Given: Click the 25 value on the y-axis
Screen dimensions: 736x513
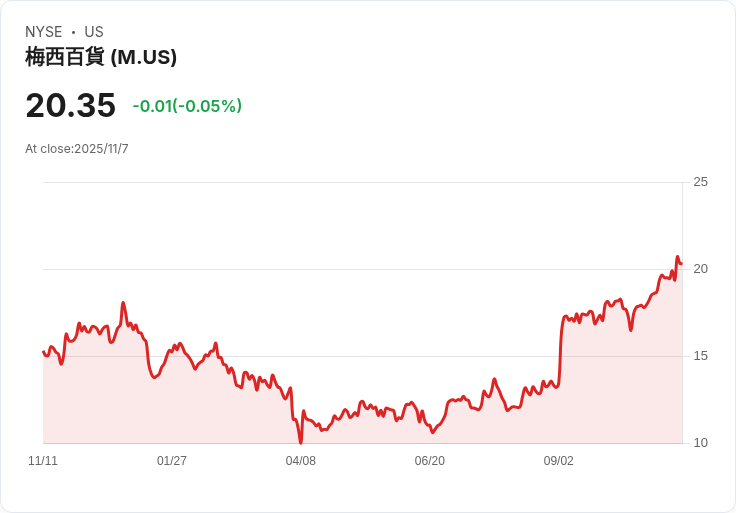Looking at the screenshot, I should click(x=700, y=182).
